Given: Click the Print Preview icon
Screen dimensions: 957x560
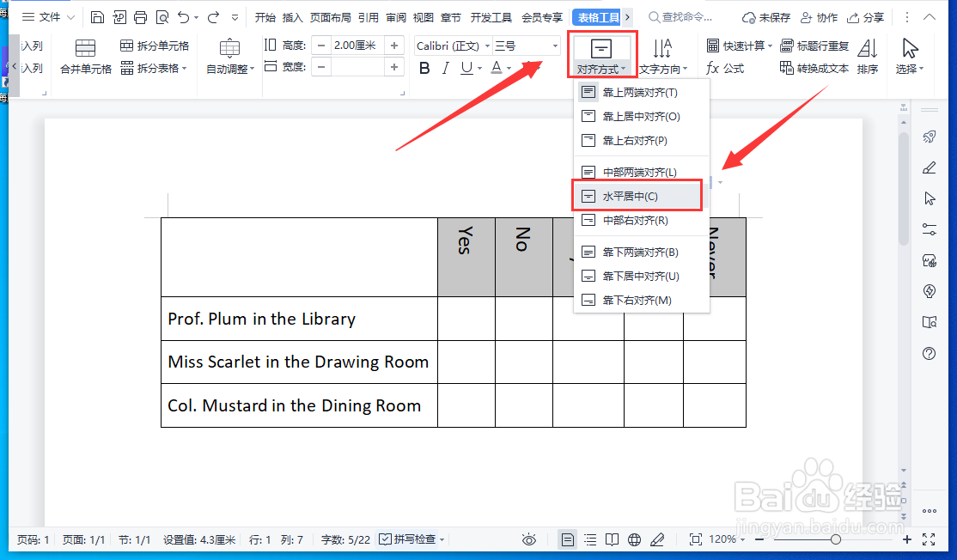Looking at the screenshot, I should [162, 17].
